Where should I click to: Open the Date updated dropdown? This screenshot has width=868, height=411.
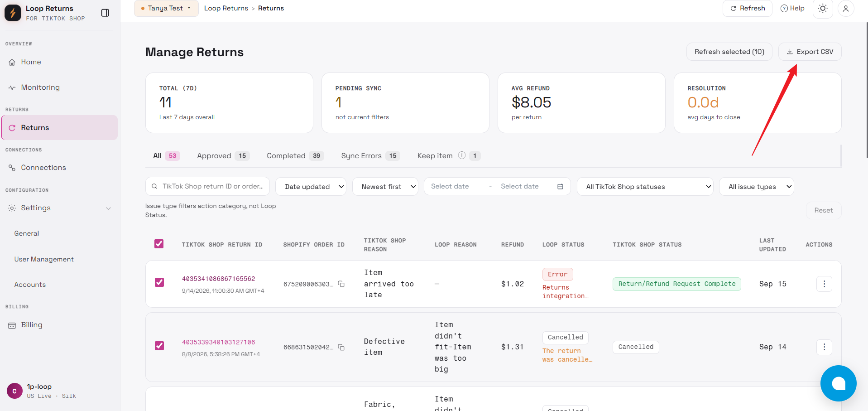point(311,187)
